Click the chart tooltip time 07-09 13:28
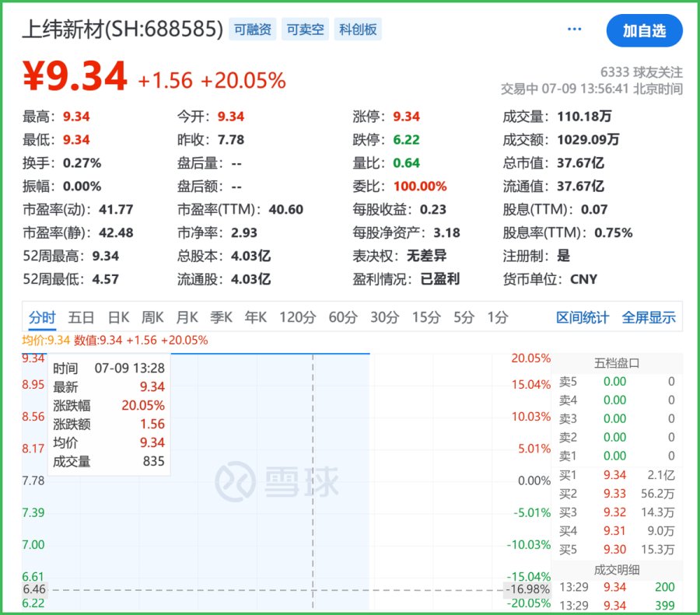This screenshot has width=700, height=615. tap(129, 369)
